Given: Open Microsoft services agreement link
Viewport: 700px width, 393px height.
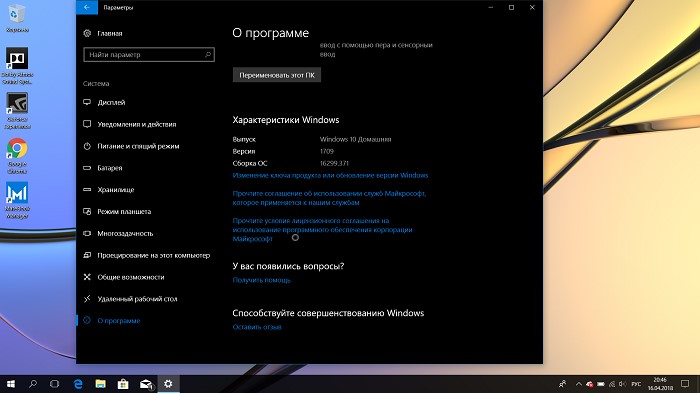Looking at the screenshot, I should 329,198.
